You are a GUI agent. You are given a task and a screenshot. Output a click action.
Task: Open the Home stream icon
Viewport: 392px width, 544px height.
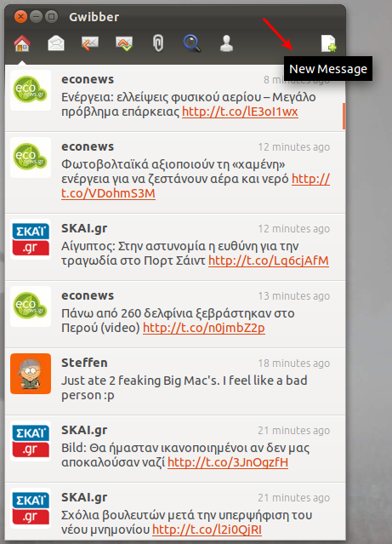[22, 43]
